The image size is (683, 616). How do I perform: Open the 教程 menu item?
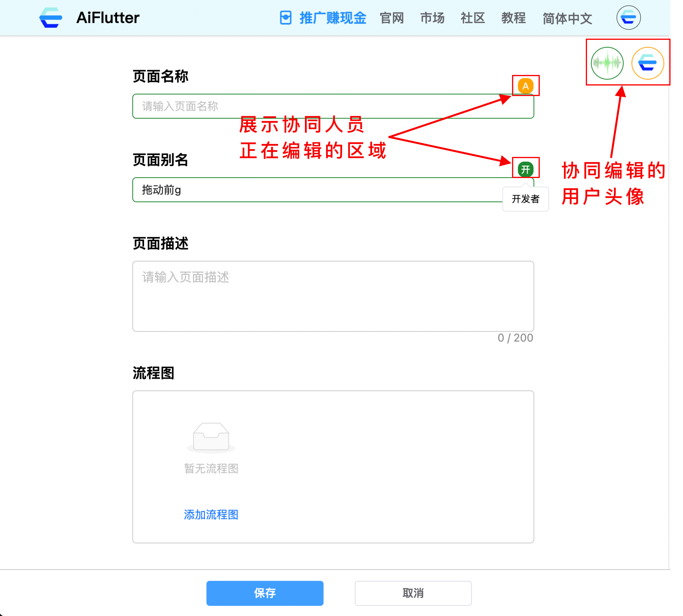pyautogui.click(x=513, y=18)
